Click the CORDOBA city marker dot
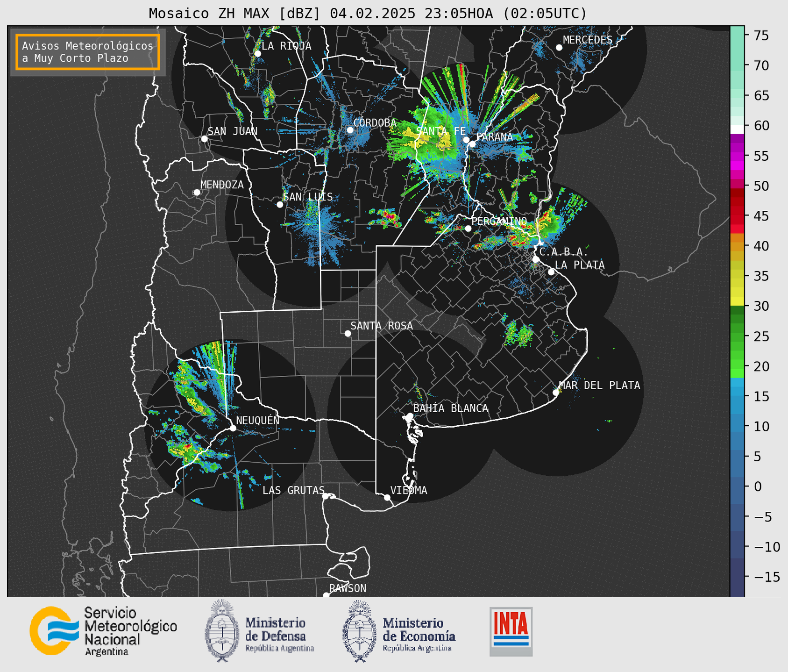This screenshot has height=672, width=788. click(350, 130)
